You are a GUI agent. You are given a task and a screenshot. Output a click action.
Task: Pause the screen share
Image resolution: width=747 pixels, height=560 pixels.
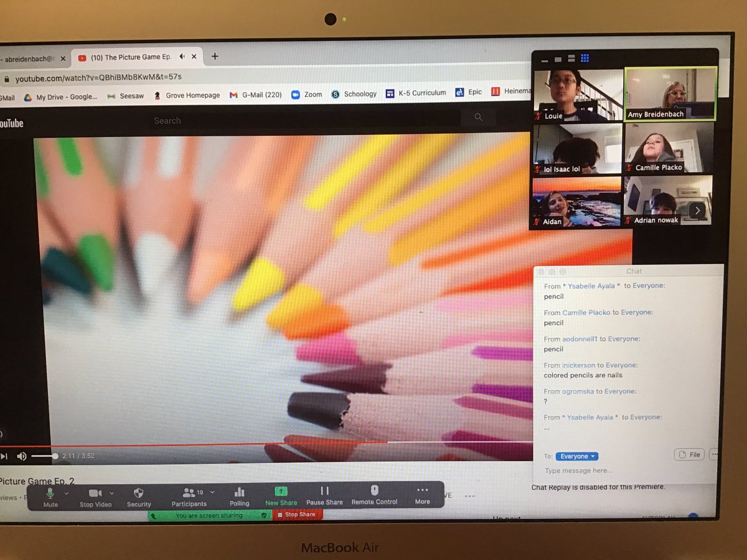324,496
